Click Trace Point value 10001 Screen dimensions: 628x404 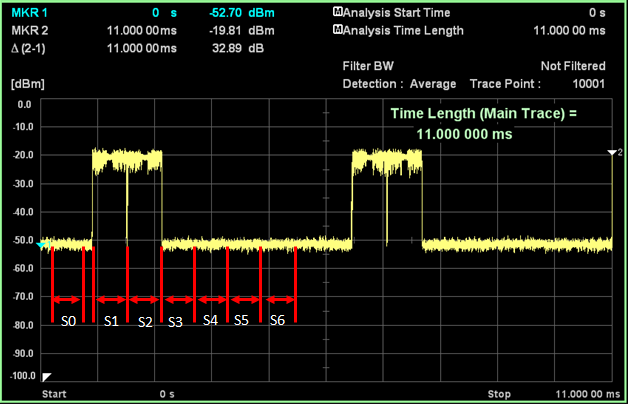click(589, 84)
